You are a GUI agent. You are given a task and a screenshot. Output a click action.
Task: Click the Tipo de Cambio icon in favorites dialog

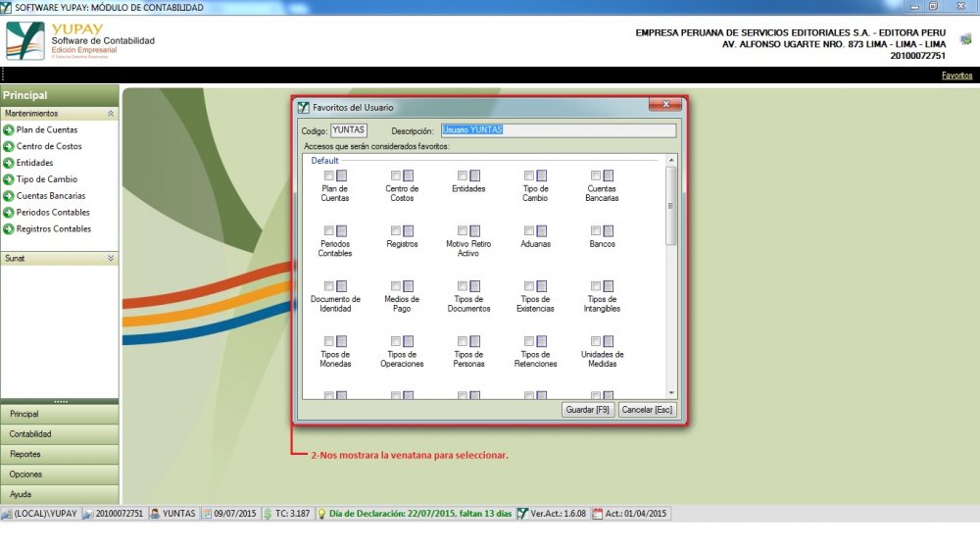541,175
